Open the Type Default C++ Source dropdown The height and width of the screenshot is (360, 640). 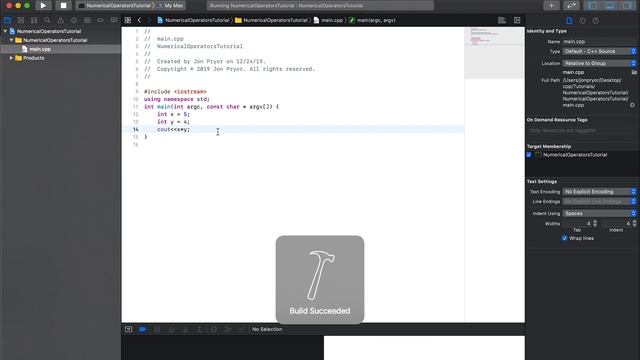(599, 51)
